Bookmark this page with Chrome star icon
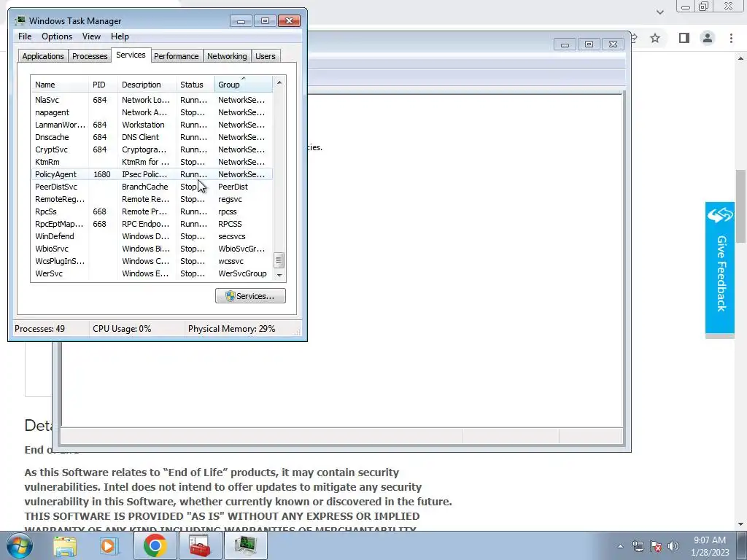The width and height of the screenshot is (747, 560). 655,38
